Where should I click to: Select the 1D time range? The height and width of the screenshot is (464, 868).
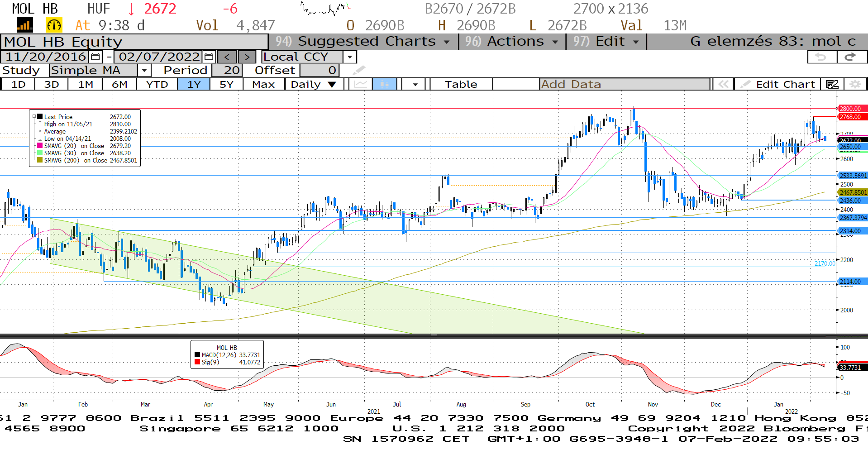pos(18,84)
